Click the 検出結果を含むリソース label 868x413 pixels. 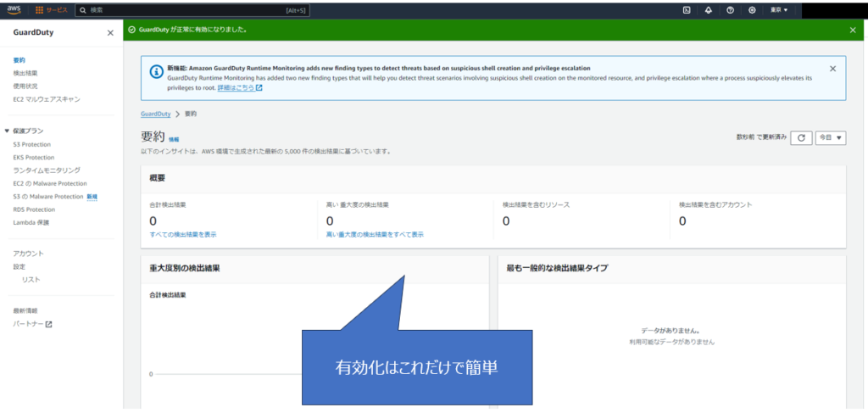(536, 205)
